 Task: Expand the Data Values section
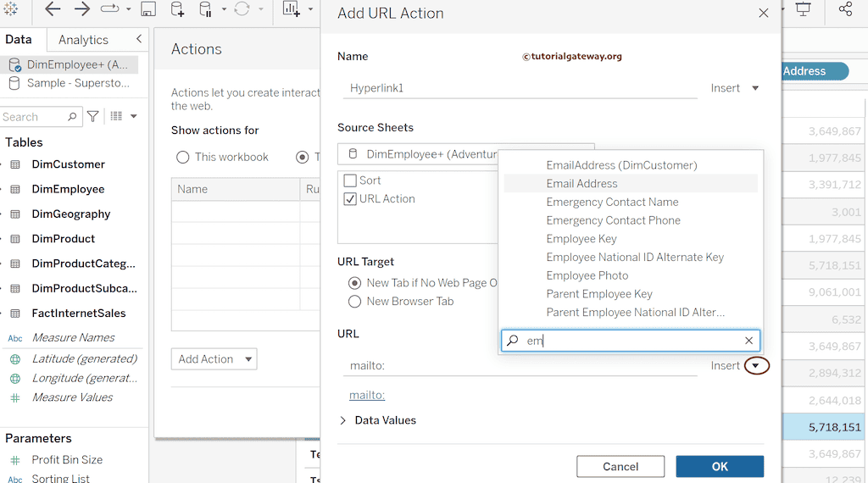[343, 420]
